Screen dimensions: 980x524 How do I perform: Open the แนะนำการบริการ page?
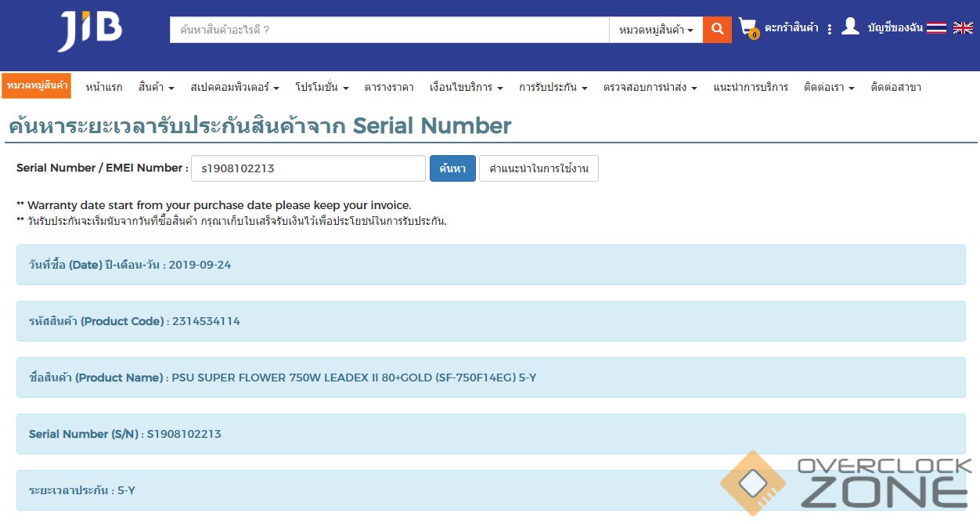tap(751, 87)
